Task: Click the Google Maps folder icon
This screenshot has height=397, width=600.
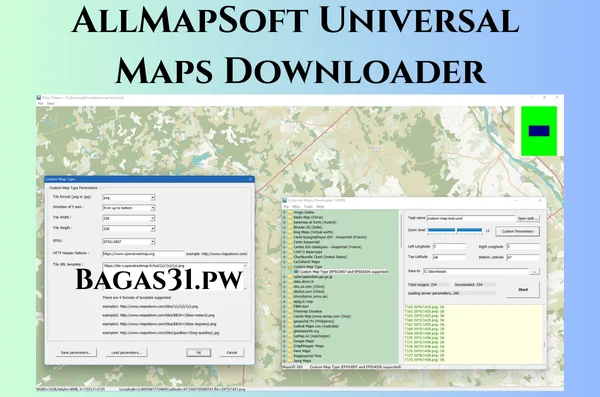Action: pyautogui.click(x=290, y=341)
